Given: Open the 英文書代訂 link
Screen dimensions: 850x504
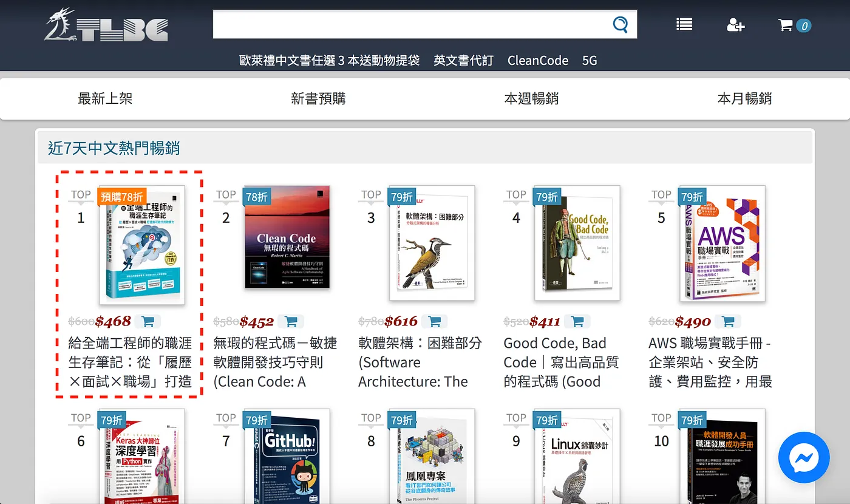Looking at the screenshot, I should coord(464,60).
